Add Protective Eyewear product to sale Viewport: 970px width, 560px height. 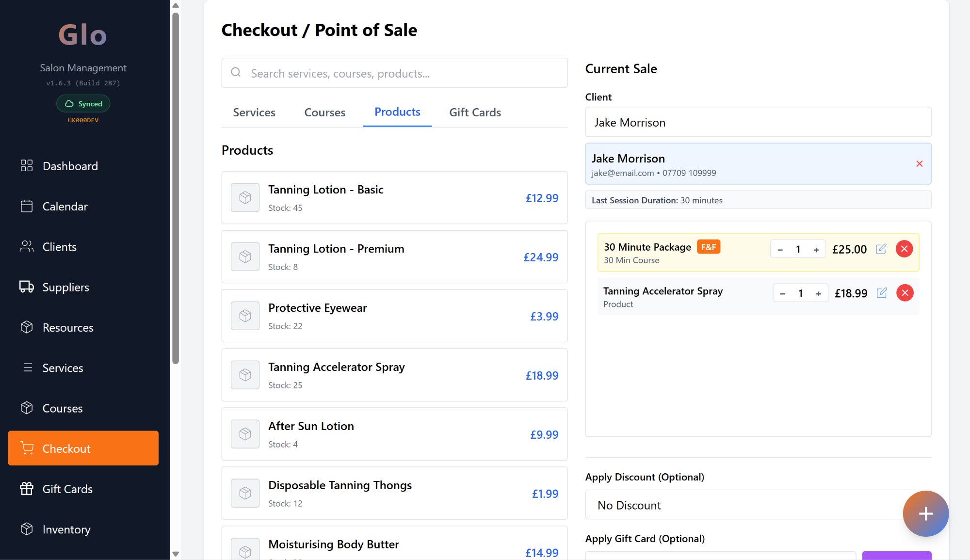pyautogui.click(x=394, y=316)
